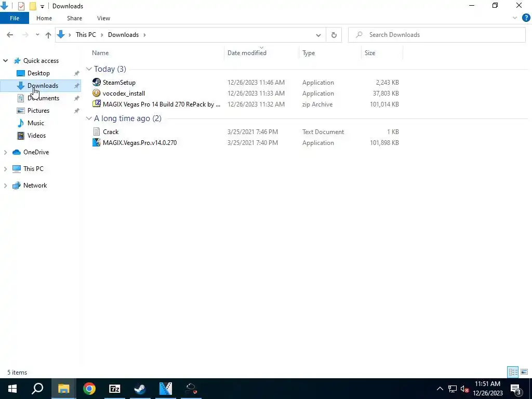Go back with the back arrow
This screenshot has height=399, width=532.
click(x=10, y=35)
